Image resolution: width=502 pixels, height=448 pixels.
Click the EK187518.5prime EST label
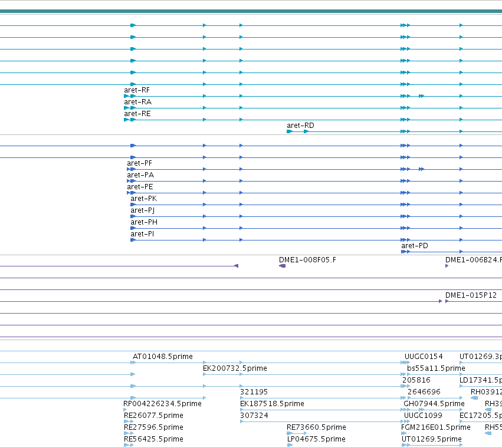click(272, 404)
